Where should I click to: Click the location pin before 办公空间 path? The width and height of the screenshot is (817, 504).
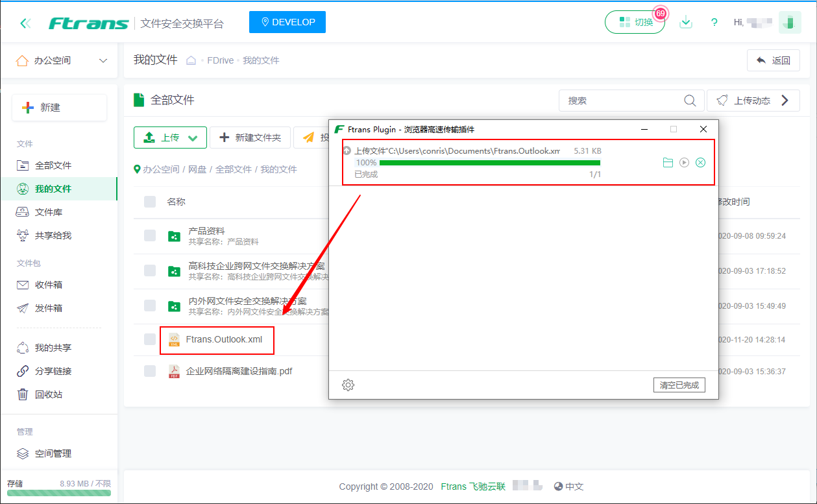point(137,169)
